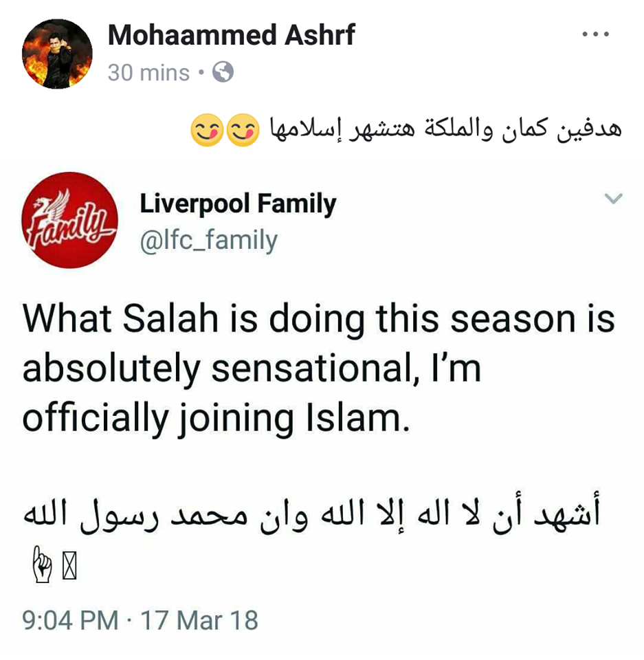
Task: Click the Arabic caption above the tweet
Action: click(447, 128)
